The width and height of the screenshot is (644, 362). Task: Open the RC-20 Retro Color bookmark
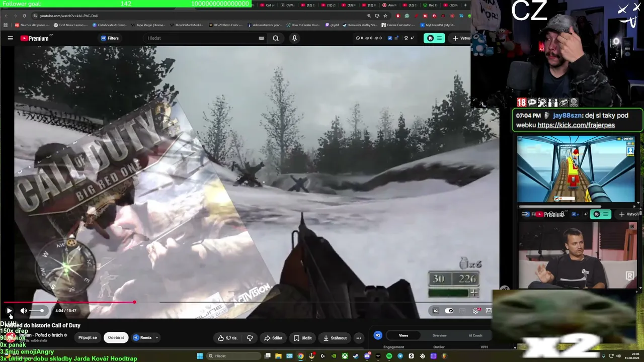pos(226,25)
